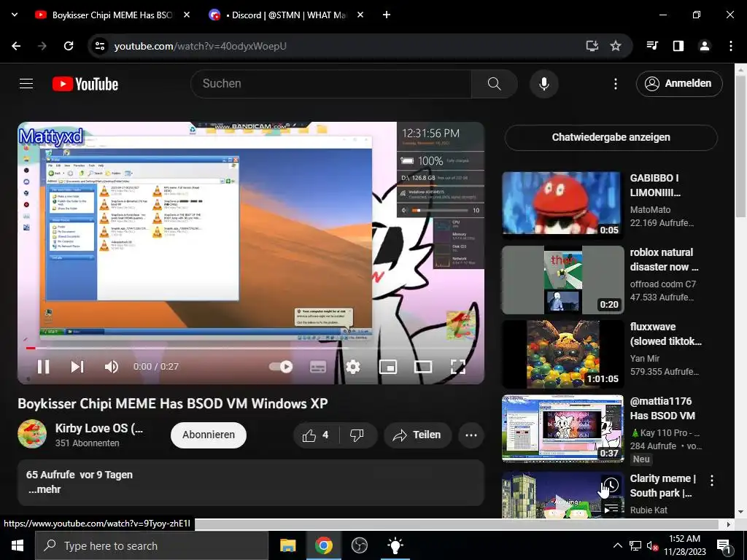747x560 pixels.
Task: Enter fullscreen mode
Action: (x=458, y=367)
